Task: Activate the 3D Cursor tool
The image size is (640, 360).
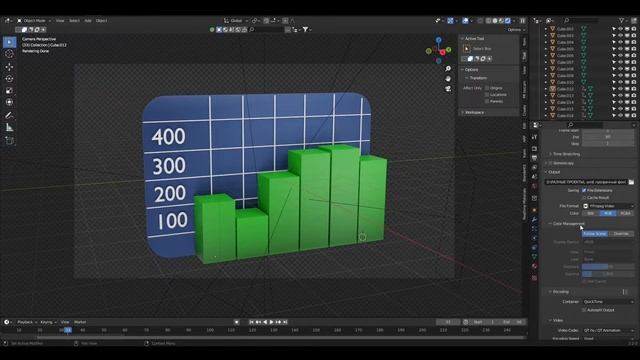Action: pyautogui.click(x=9, y=54)
